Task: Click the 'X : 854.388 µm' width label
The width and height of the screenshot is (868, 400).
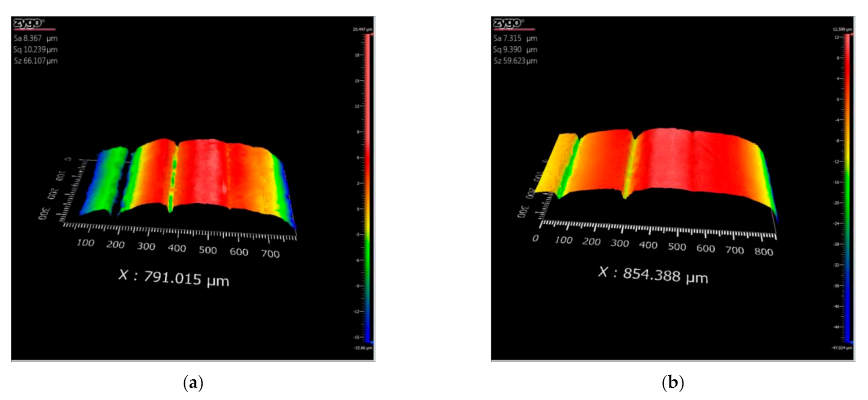Action: tap(653, 274)
